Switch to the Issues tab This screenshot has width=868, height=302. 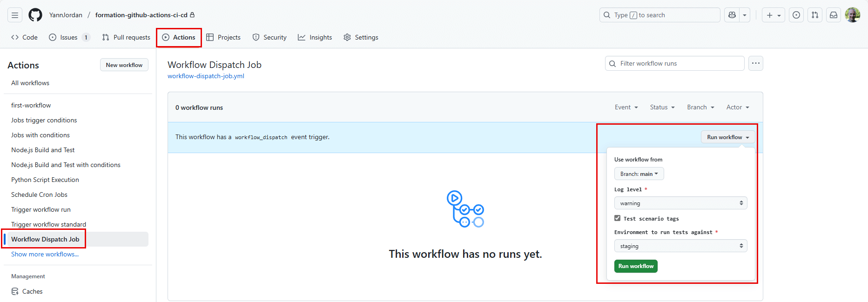[69, 37]
